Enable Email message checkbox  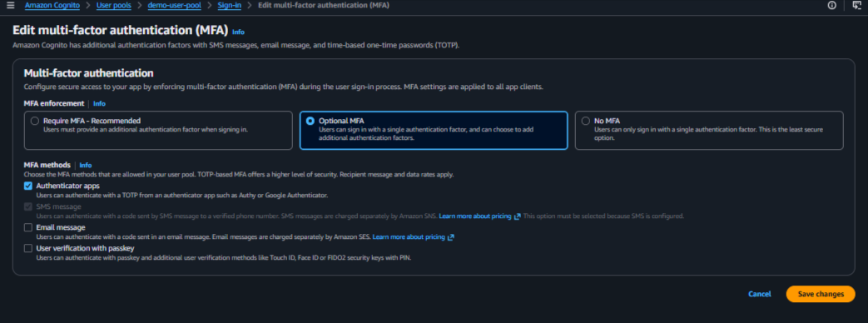pyautogui.click(x=27, y=228)
